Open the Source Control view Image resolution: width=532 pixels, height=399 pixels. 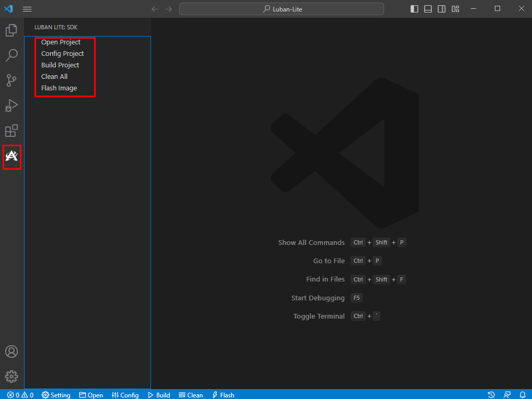[x=11, y=80]
